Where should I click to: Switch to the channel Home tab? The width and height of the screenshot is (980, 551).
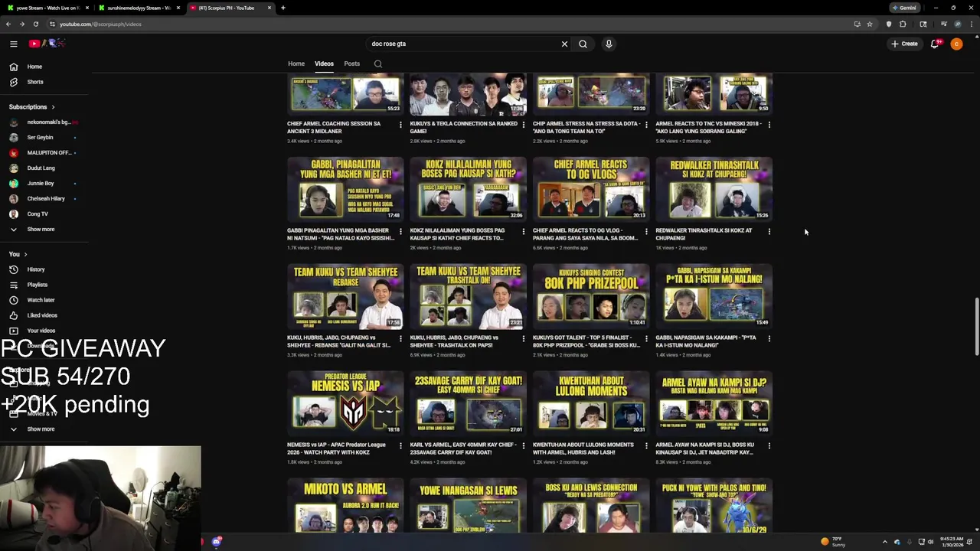(x=296, y=64)
